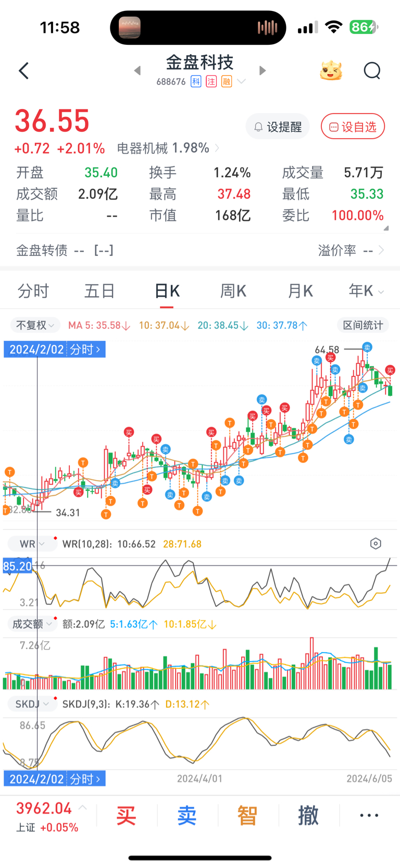This screenshot has width=400, height=868.
Task: Open 溢价率 premium rate details
Action: 351,250
